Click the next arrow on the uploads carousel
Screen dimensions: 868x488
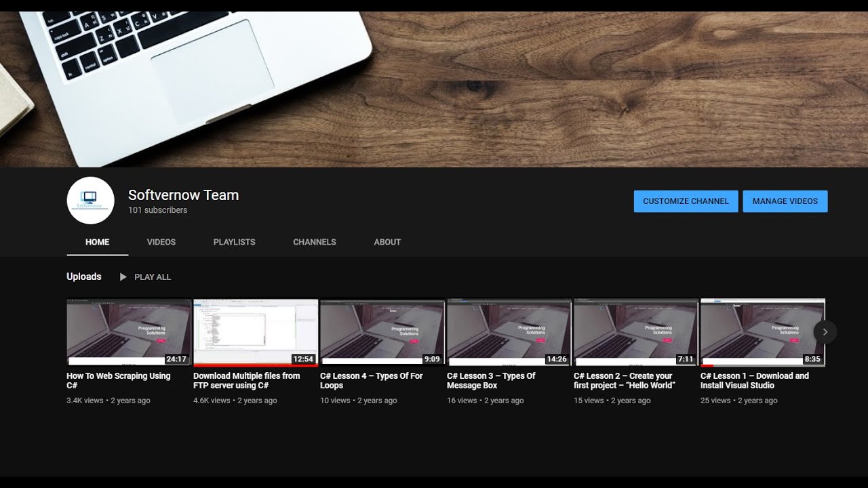tap(825, 332)
